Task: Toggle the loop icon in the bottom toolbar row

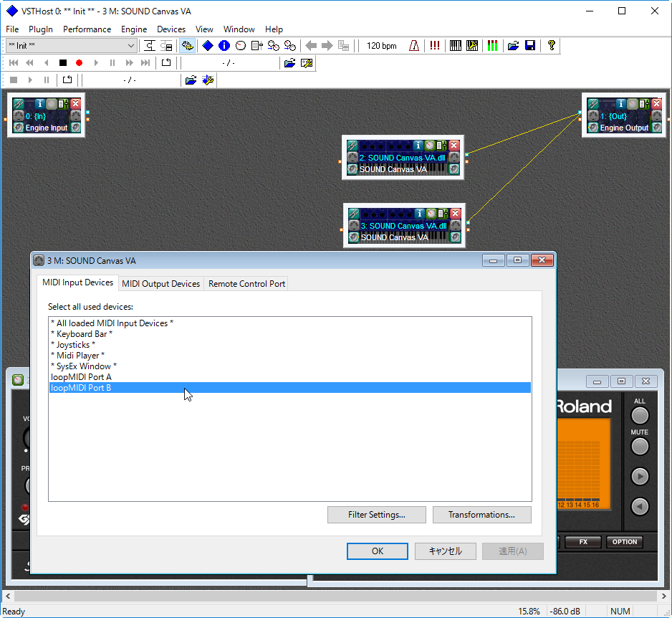Action: click(x=67, y=80)
